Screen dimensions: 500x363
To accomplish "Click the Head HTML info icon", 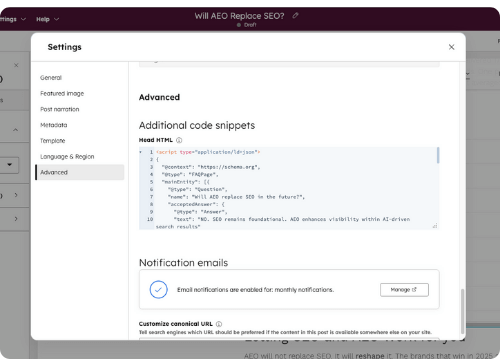I will [x=179, y=140].
